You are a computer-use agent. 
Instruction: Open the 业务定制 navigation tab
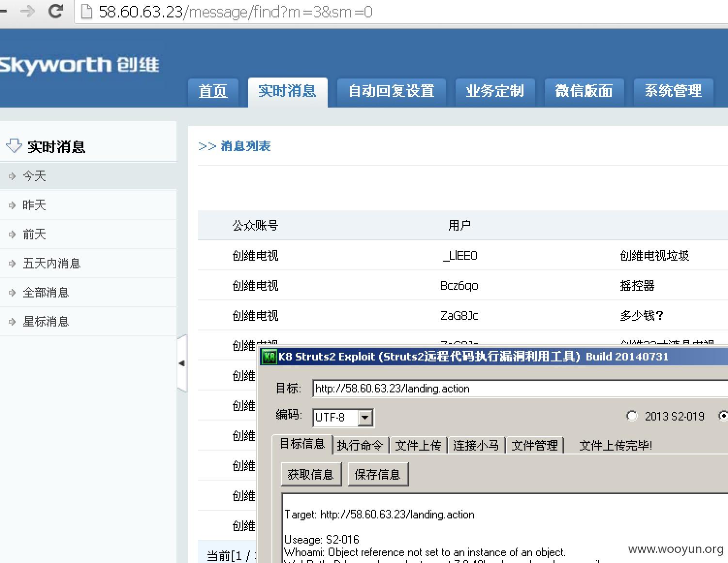point(495,92)
